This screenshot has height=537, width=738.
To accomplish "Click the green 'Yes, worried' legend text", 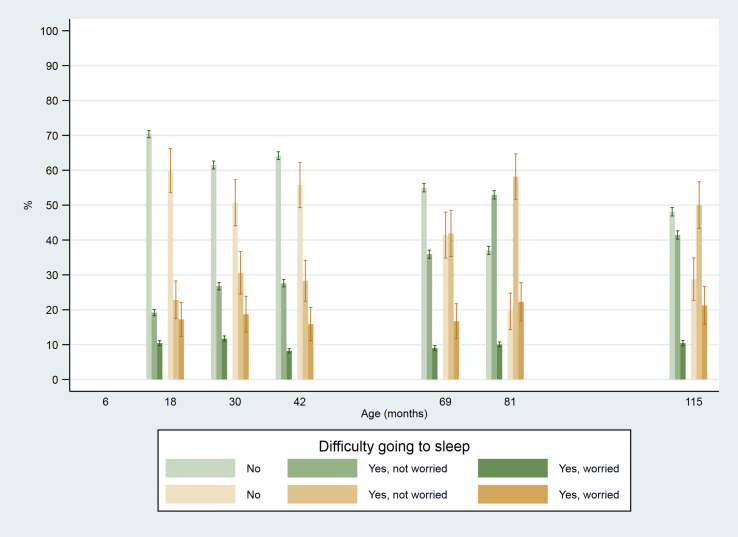I will pyautogui.click(x=588, y=468).
